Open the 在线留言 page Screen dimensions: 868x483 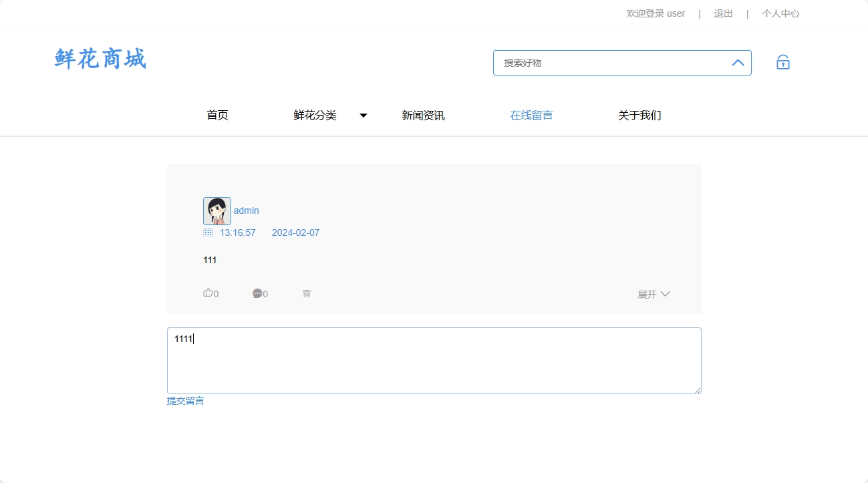point(531,115)
